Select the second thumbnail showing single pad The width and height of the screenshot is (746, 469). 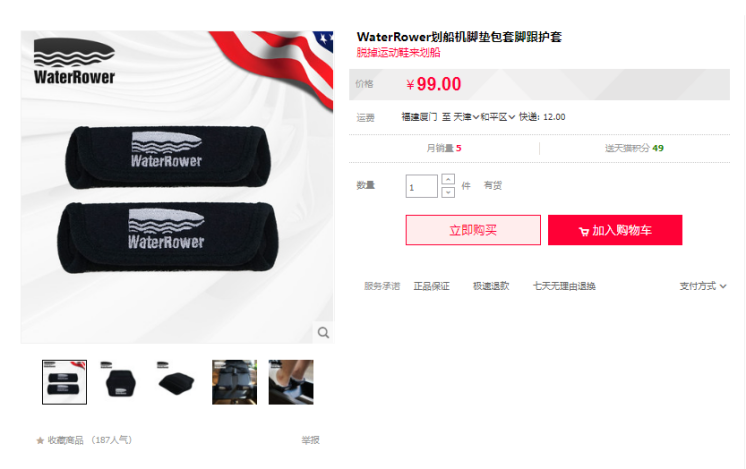[121, 382]
